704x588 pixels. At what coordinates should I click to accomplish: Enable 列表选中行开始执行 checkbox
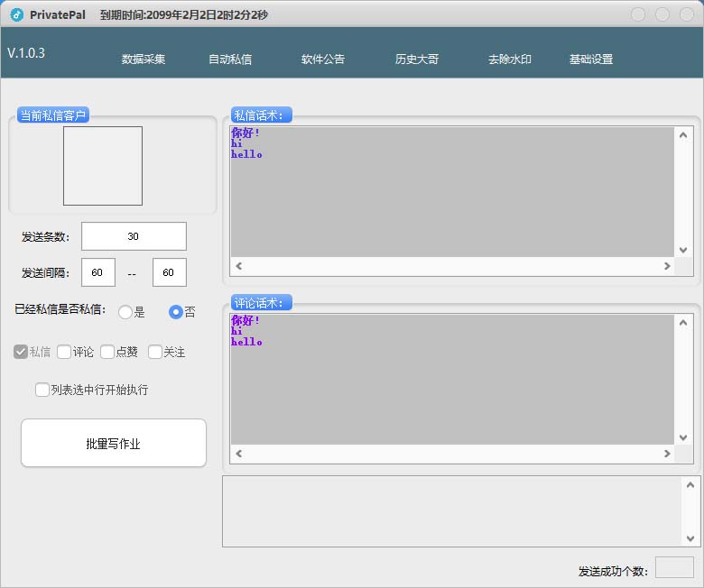tap(42, 390)
